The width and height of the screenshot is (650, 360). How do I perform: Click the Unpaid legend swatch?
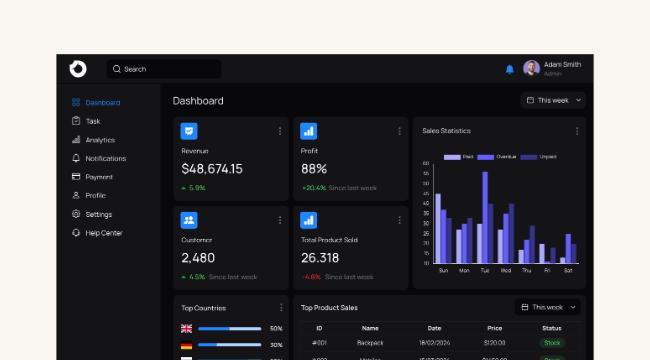tap(529, 157)
